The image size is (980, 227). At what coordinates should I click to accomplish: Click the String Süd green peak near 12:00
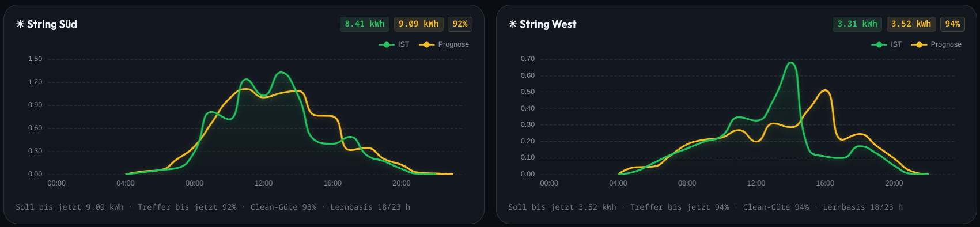281,73
